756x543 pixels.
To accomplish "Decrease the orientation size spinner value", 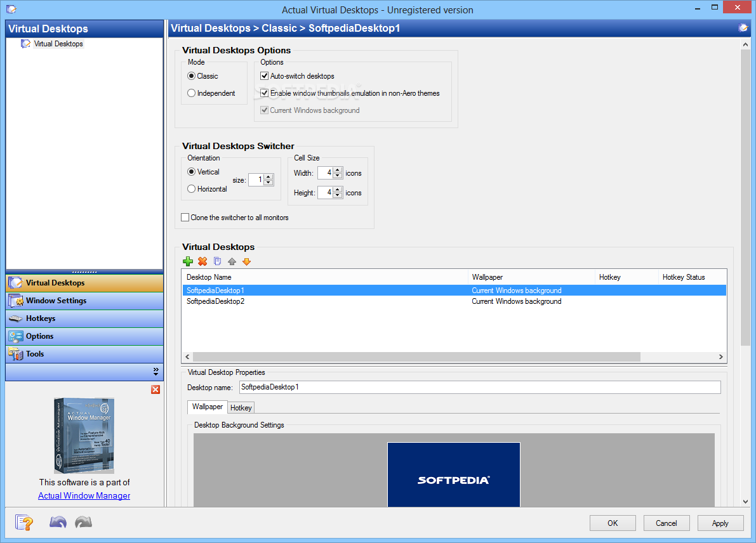I will [x=269, y=183].
